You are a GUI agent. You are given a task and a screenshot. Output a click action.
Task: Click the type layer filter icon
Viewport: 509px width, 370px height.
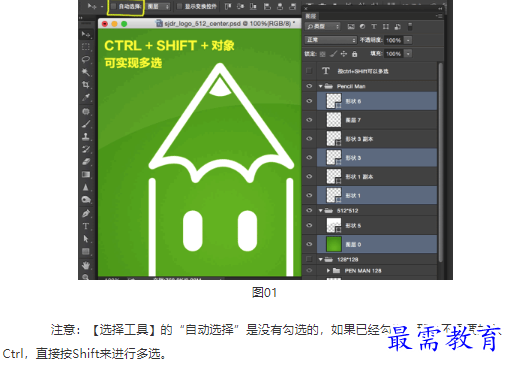(x=374, y=26)
